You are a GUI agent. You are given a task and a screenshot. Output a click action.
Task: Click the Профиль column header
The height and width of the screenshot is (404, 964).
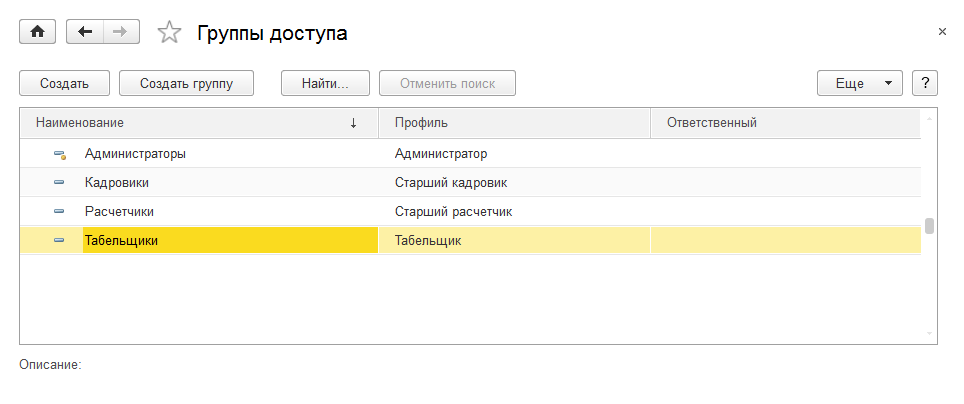pos(514,123)
